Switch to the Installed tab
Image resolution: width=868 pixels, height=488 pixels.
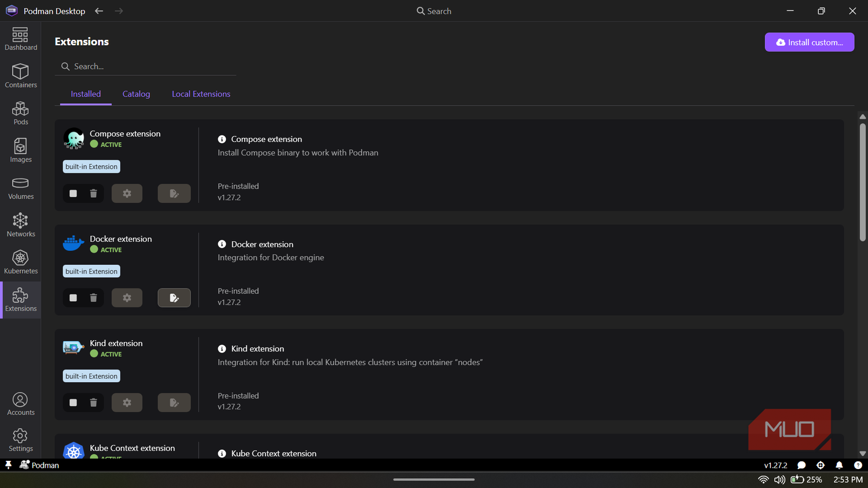coord(86,94)
